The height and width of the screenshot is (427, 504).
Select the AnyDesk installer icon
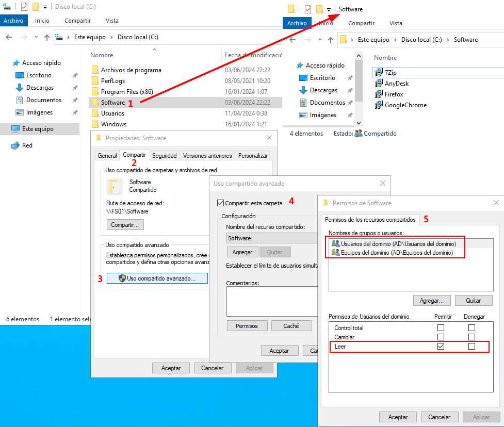(379, 84)
